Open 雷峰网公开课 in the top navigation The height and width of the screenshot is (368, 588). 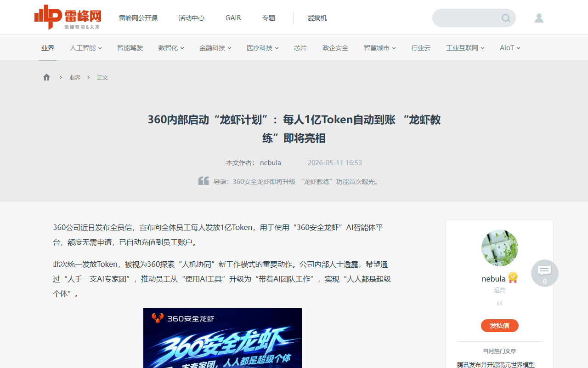[138, 18]
